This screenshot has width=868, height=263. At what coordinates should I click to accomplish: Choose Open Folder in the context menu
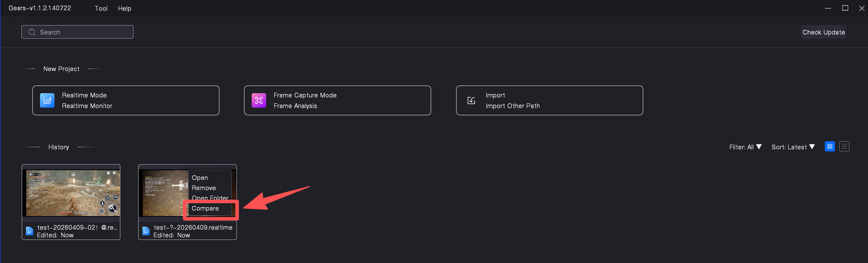[210, 198]
